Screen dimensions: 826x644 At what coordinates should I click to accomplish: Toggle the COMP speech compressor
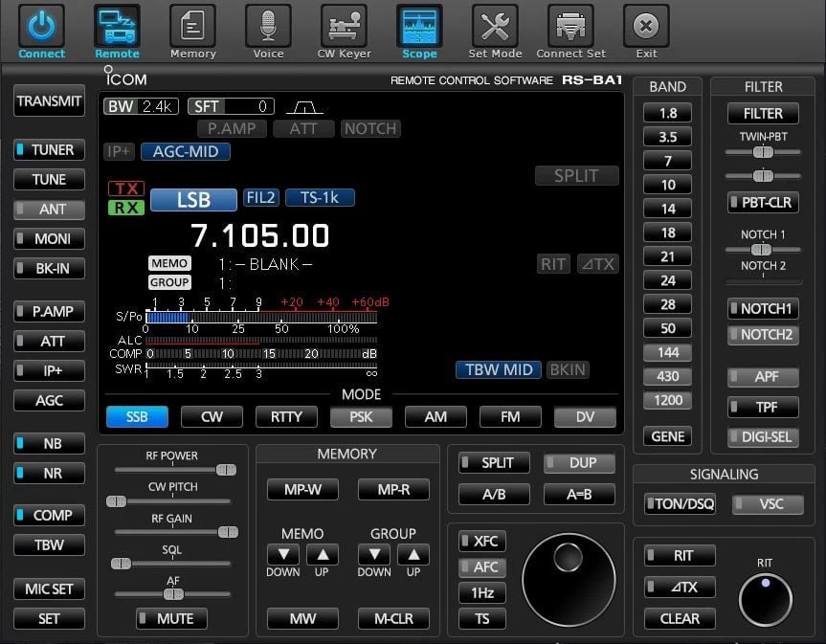pos(49,515)
